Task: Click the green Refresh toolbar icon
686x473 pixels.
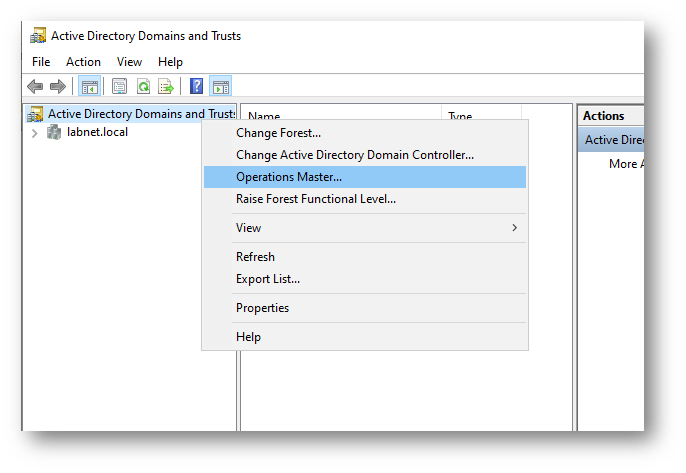Action: (143, 86)
